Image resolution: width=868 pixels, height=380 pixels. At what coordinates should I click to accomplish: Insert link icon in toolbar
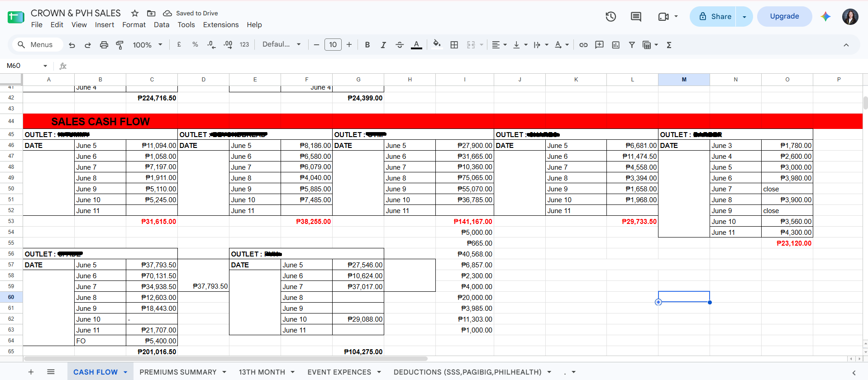[x=583, y=45]
